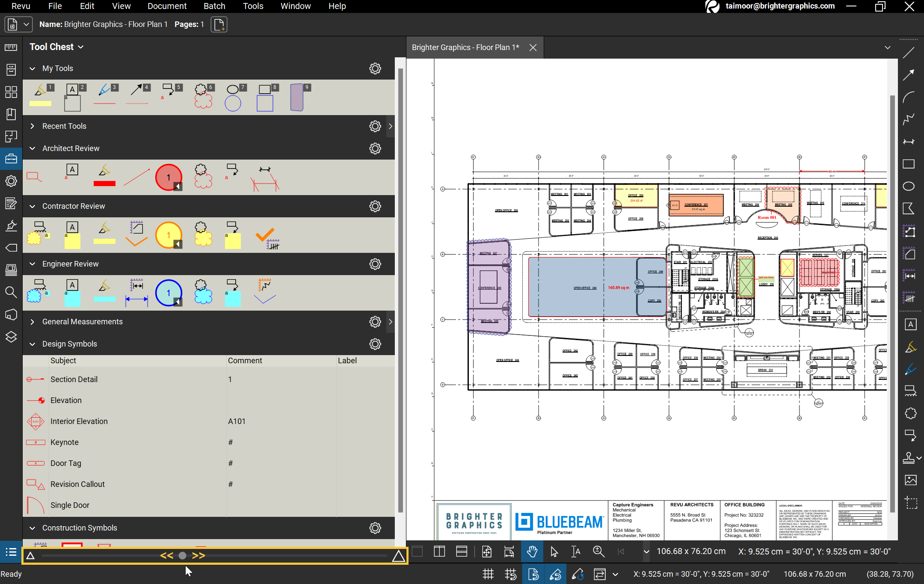924x584 pixels.
Task: Click the Select arrow tool in bottom bar
Action: pyautogui.click(x=554, y=552)
